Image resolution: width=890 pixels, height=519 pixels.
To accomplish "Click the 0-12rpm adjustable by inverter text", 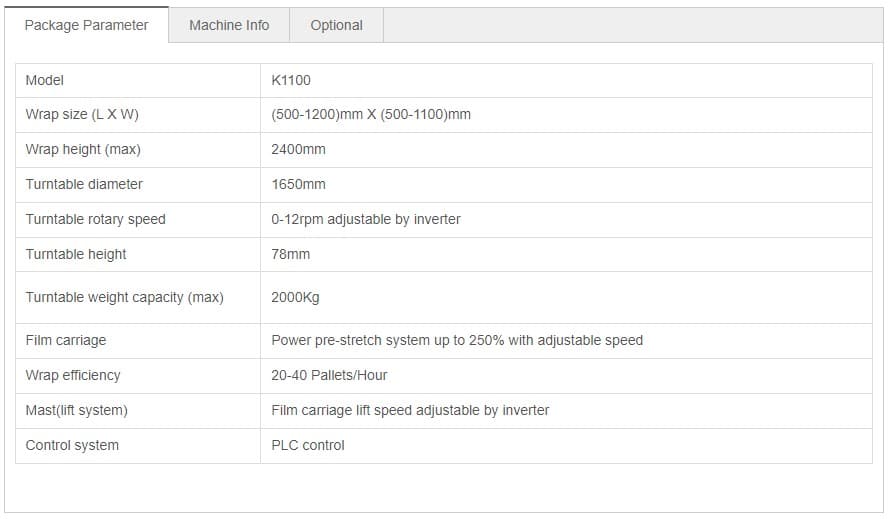I will click(366, 219).
